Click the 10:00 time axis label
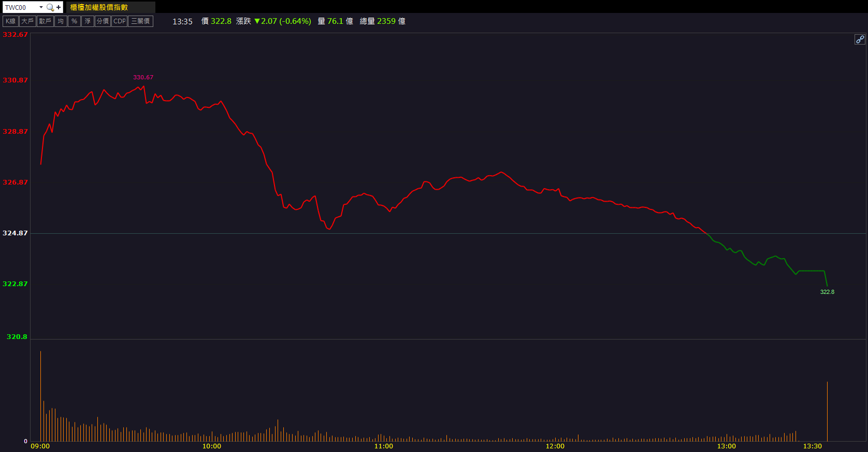Viewport: 868px width, 452px height. (211, 446)
